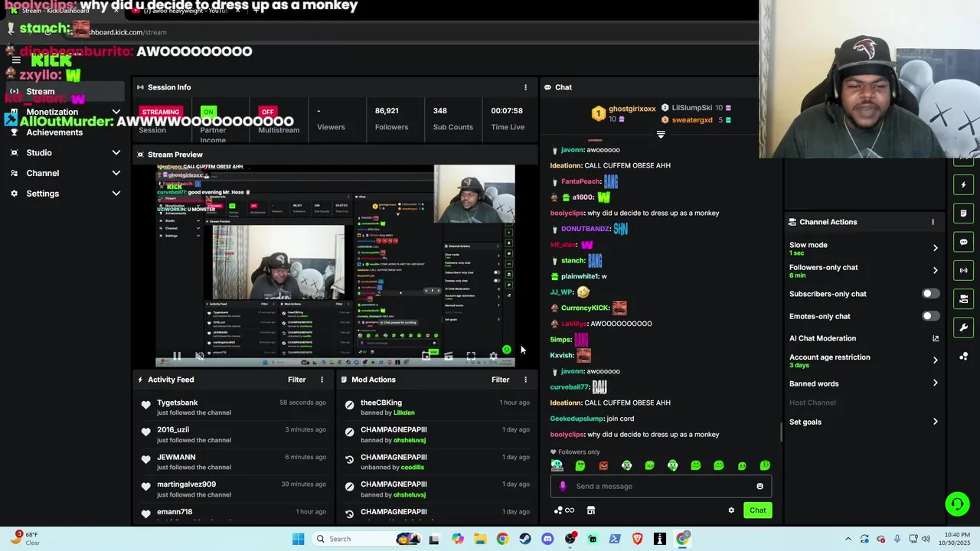
Task: Open the wrench tools widget in right sidebar
Action: pyautogui.click(x=963, y=328)
